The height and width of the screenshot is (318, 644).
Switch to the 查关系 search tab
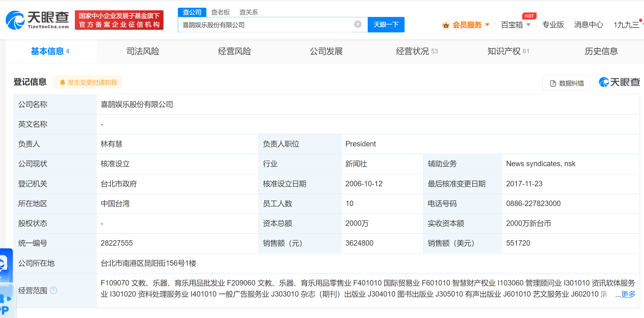pos(248,12)
